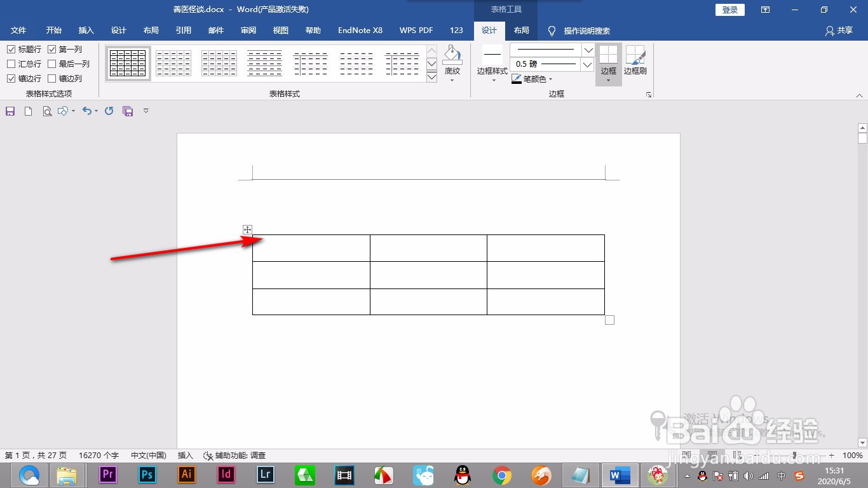Switch to the 引用 References tab
868x488 pixels.
coord(184,30)
